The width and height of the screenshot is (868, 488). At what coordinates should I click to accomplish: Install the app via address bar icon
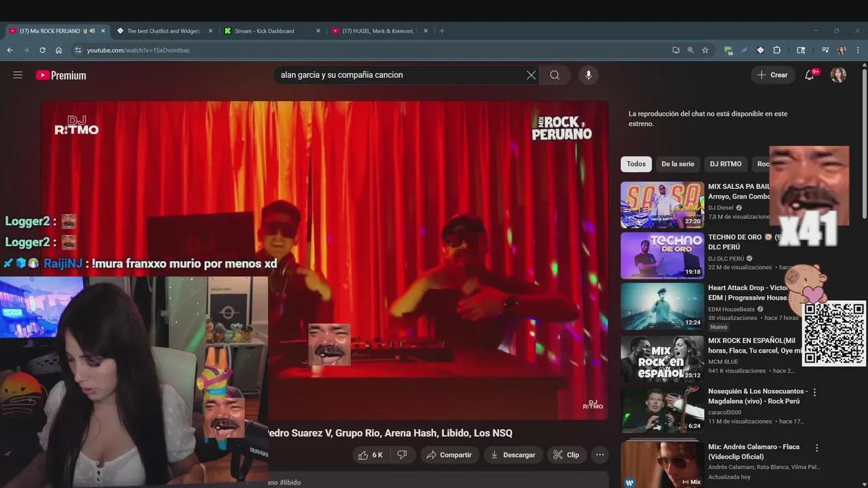pos(675,50)
